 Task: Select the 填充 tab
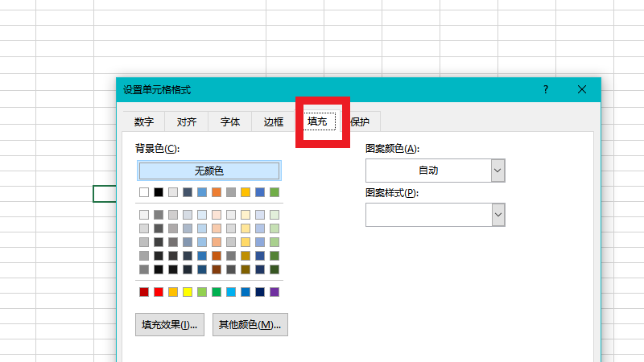point(317,121)
